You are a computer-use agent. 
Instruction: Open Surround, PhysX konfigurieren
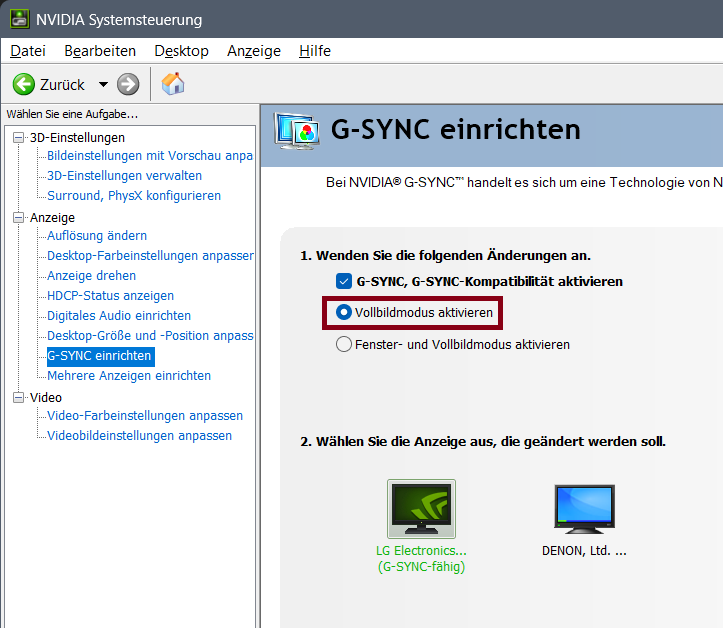coord(134,196)
